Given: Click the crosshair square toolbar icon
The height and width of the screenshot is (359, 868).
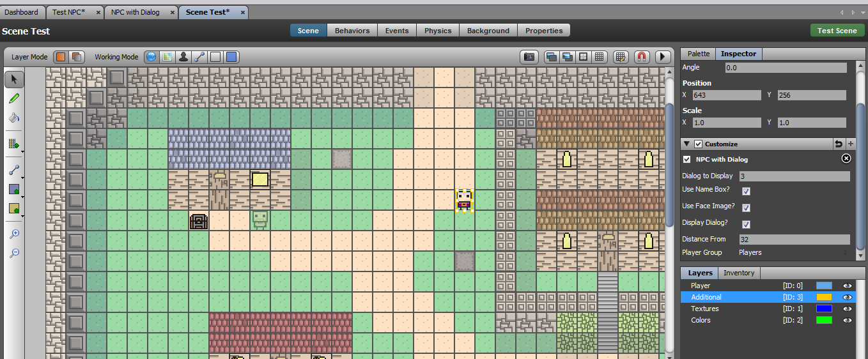Looking at the screenshot, I should [583, 57].
